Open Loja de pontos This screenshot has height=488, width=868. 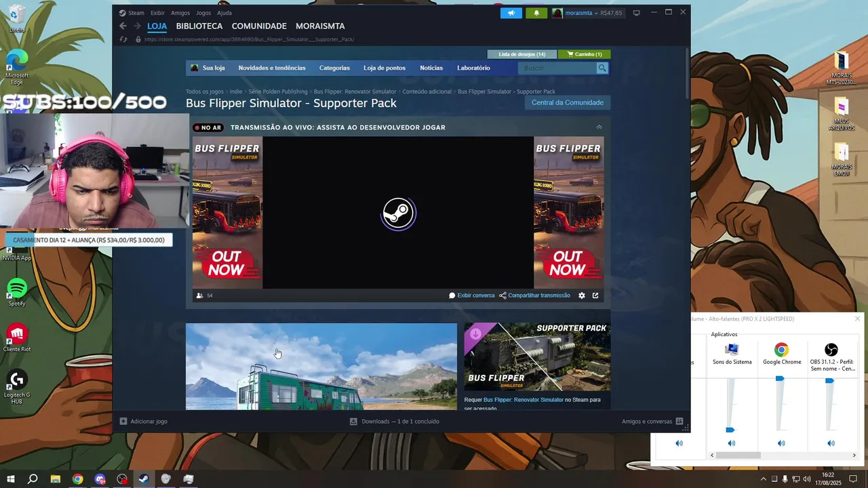pyautogui.click(x=384, y=68)
